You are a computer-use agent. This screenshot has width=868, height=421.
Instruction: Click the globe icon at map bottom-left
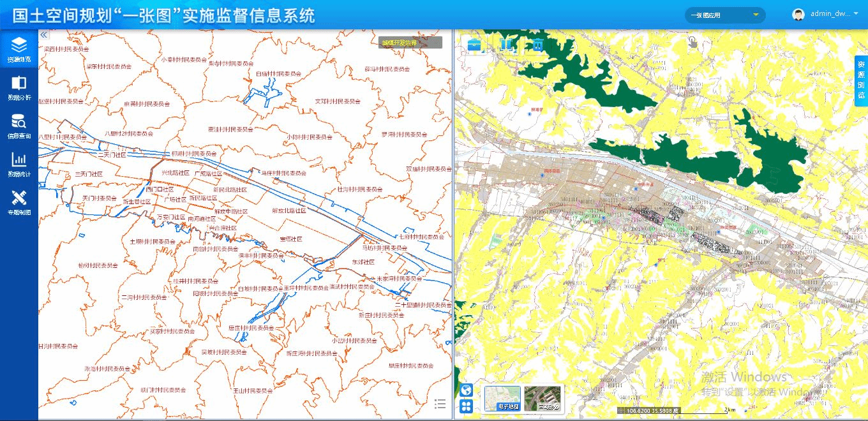[467, 390]
